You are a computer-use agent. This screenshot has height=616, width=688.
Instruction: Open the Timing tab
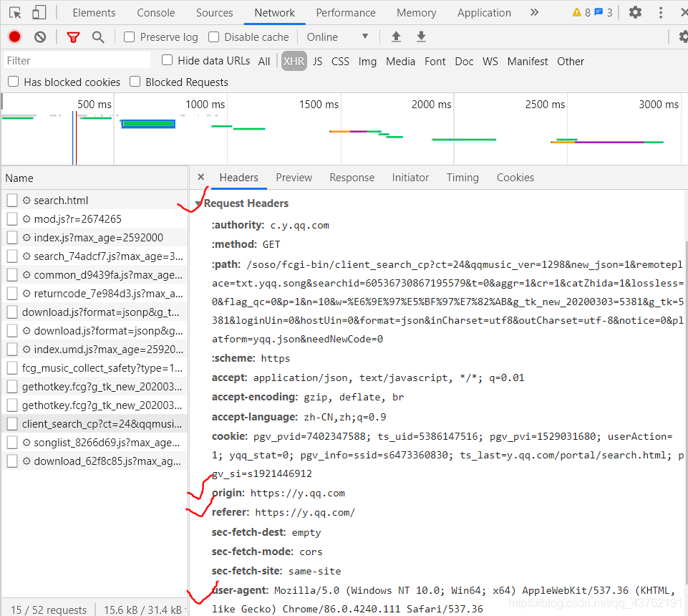462,178
